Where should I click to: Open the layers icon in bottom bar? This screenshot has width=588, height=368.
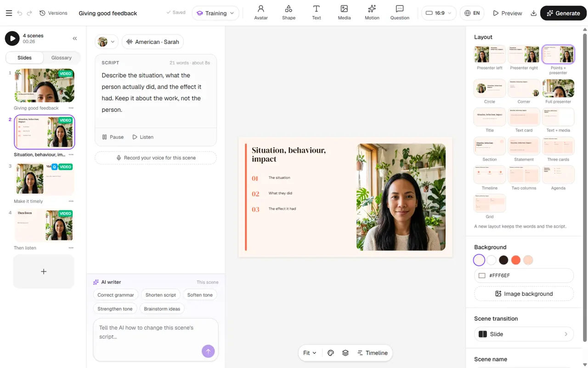pyautogui.click(x=345, y=353)
